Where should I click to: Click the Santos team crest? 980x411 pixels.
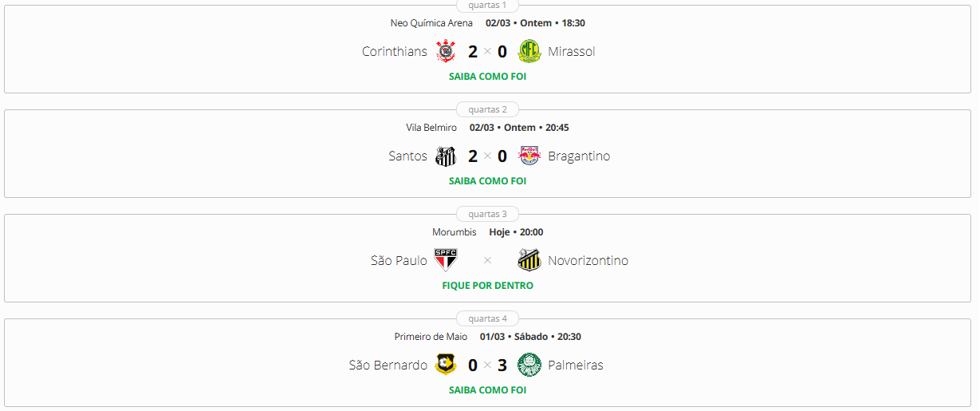[446, 156]
